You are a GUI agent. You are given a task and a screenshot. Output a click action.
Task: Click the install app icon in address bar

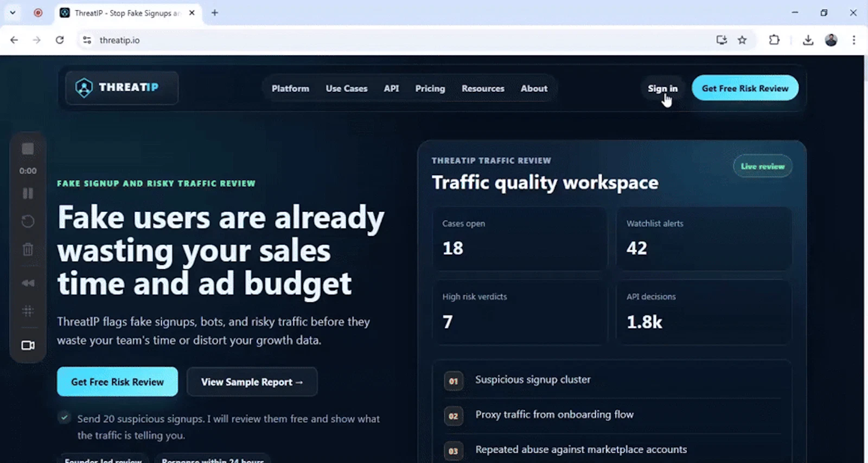point(722,40)
